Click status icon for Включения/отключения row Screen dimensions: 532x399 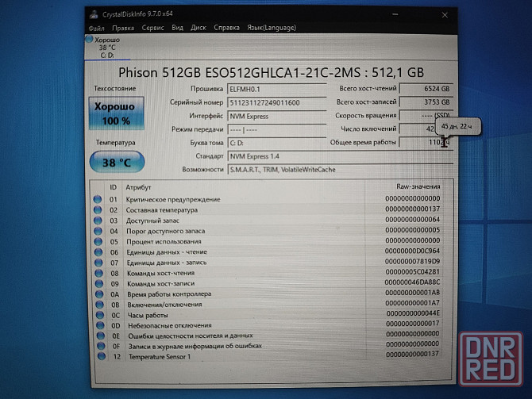point(99,305)
